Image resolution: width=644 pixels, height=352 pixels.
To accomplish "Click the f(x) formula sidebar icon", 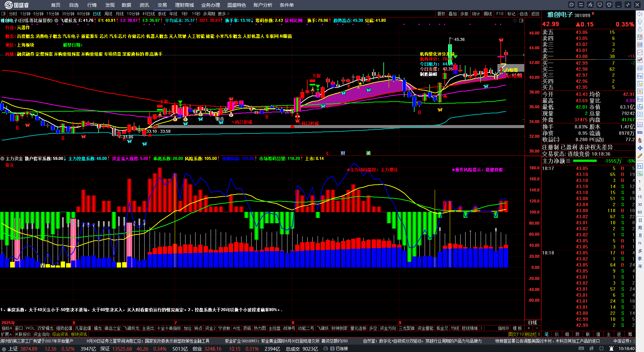I will [640, 107].
